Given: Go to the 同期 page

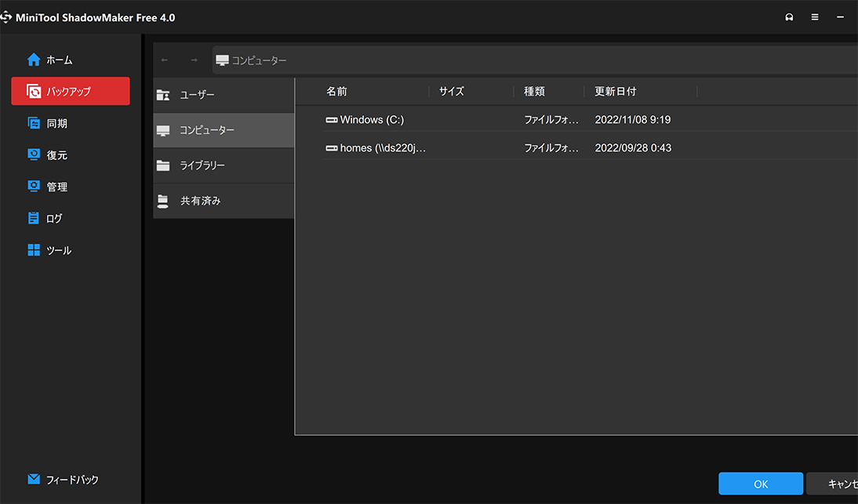Looking at the screenshot, I should click(71, 123).
